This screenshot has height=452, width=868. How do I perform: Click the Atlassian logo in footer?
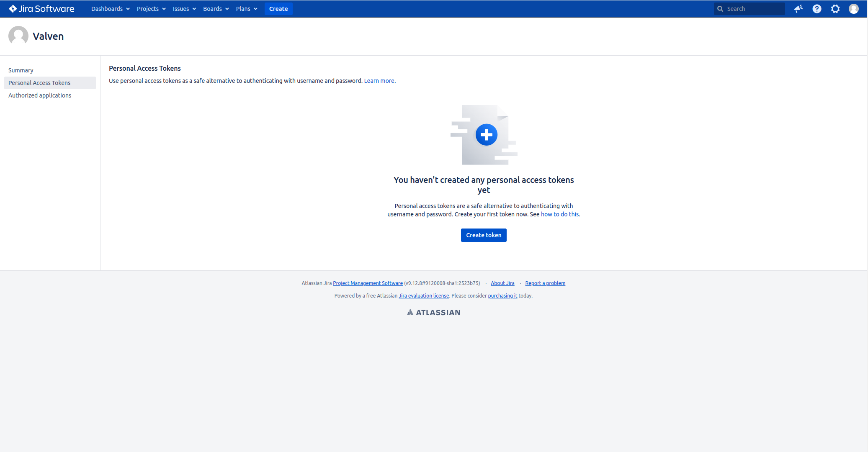point(434,312)
